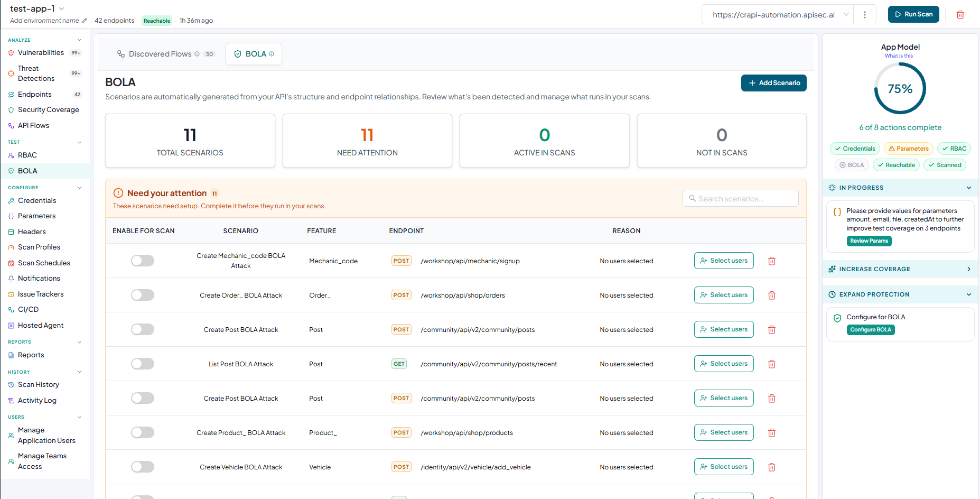Select the BOLA tab

click(x=254, y=54)
